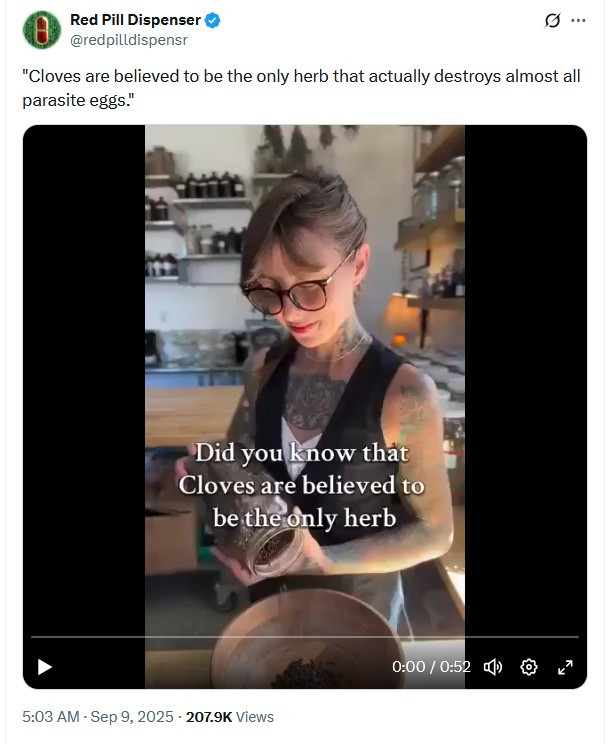Open video settings gear icon

pos(529,667)
